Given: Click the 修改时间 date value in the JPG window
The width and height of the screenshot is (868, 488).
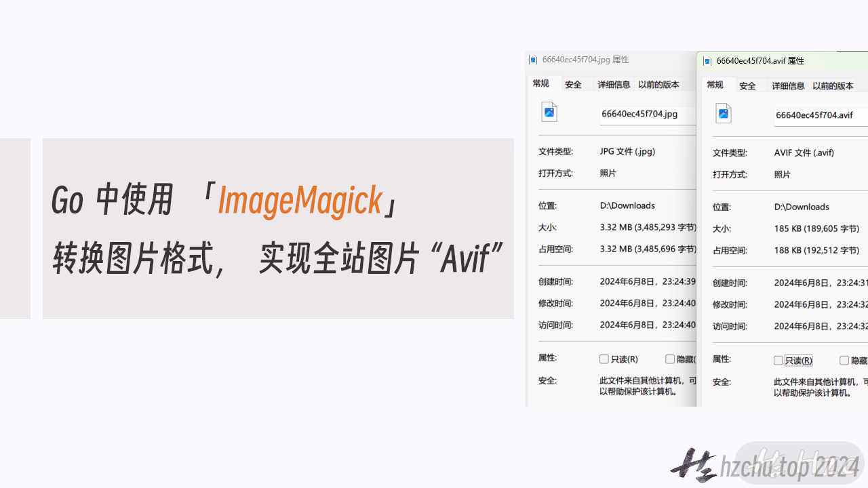Looking at the screenshot, I should click(x=648, y=304).
